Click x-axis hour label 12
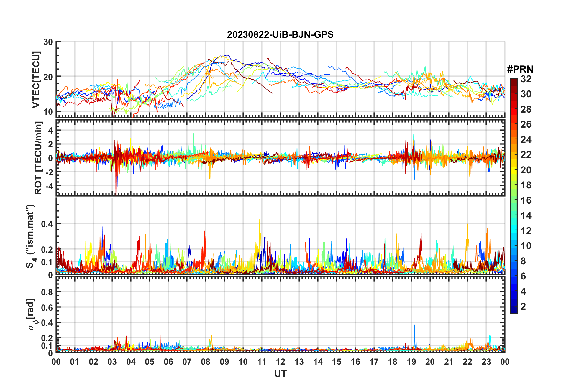Screen dimensions: 561x392 (x=280, y=362)
